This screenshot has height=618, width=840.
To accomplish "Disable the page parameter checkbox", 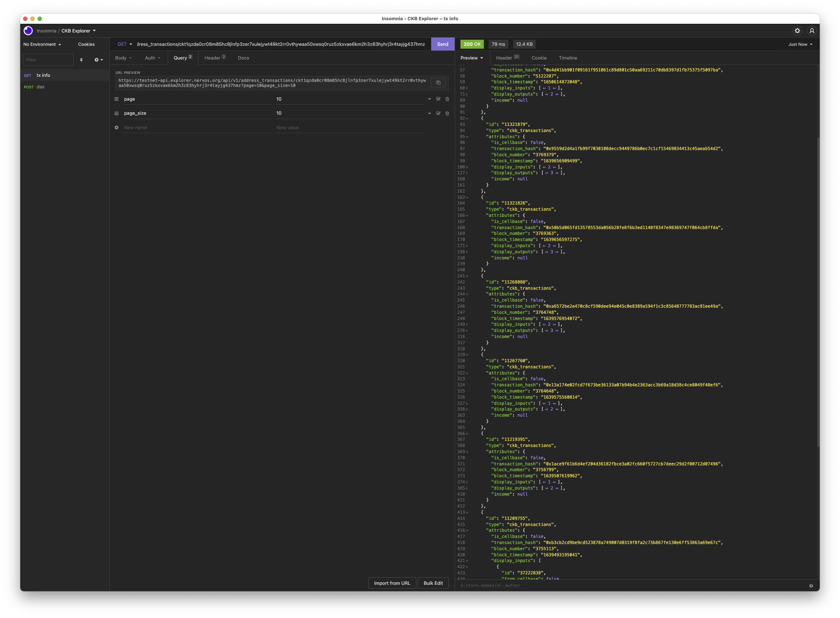I will (438, 99).
